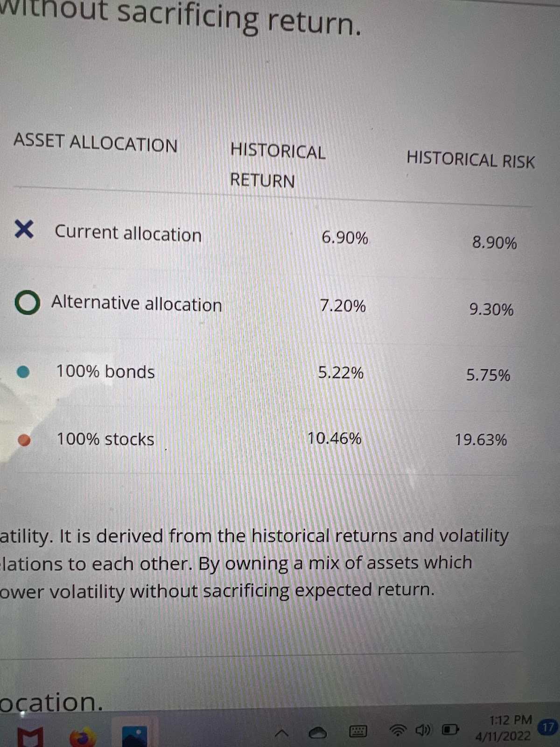Open the touch keyboard tray icon
560x747 pixels.
358,731
